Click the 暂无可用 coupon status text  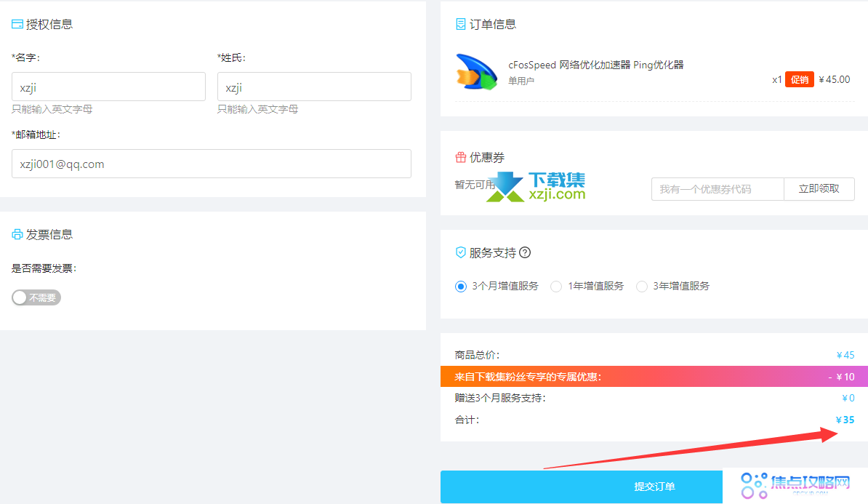(x=475, y=185)
